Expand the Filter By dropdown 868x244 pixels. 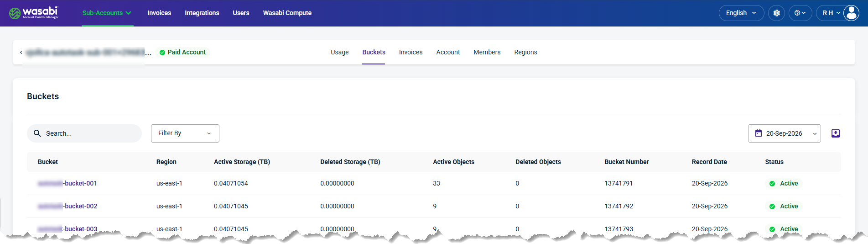pyautogui.click(x=185, y=133)
